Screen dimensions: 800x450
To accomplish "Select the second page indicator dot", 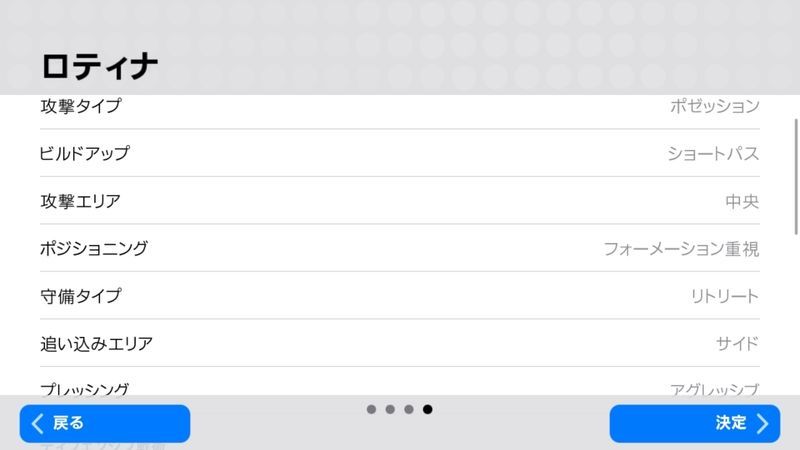I will point(390,409).
